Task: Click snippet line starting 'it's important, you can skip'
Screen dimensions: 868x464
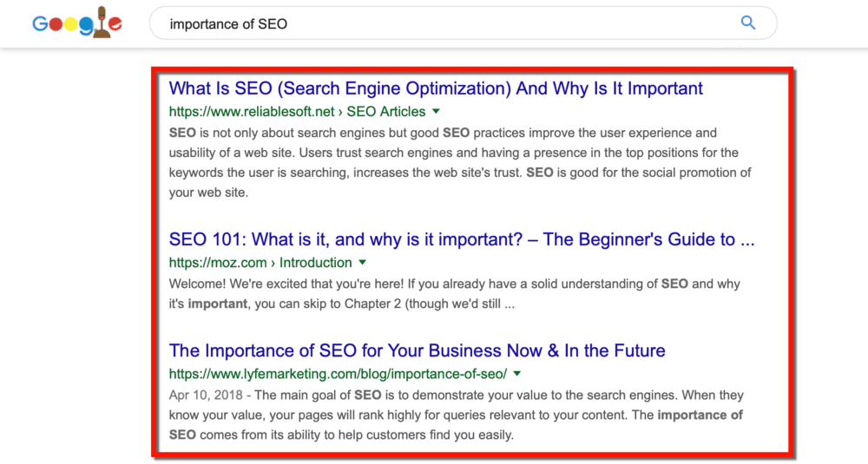Action: pyautogui.click(x=341, y=304)
